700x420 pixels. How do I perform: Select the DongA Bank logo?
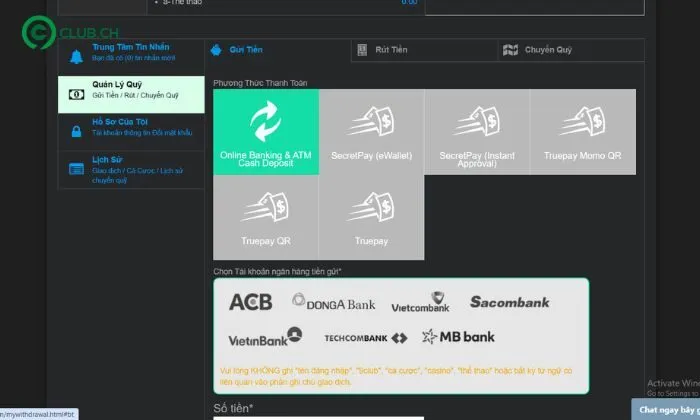pos(333,302)
